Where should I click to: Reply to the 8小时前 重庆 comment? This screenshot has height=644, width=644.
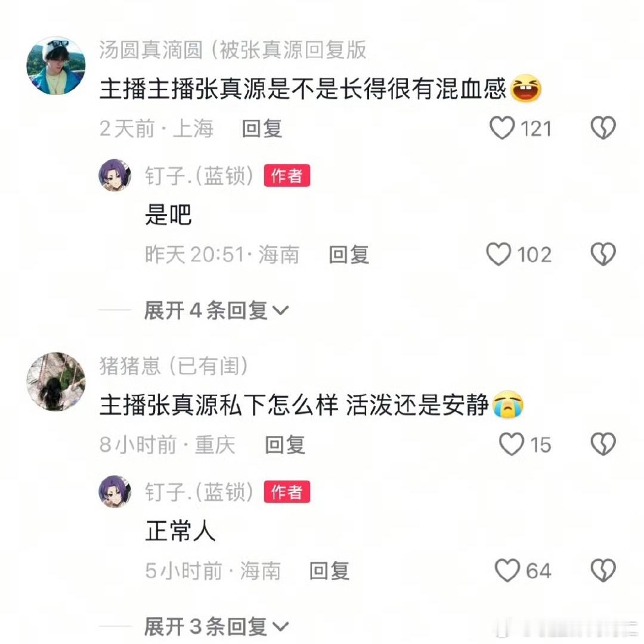click(285, 445)
